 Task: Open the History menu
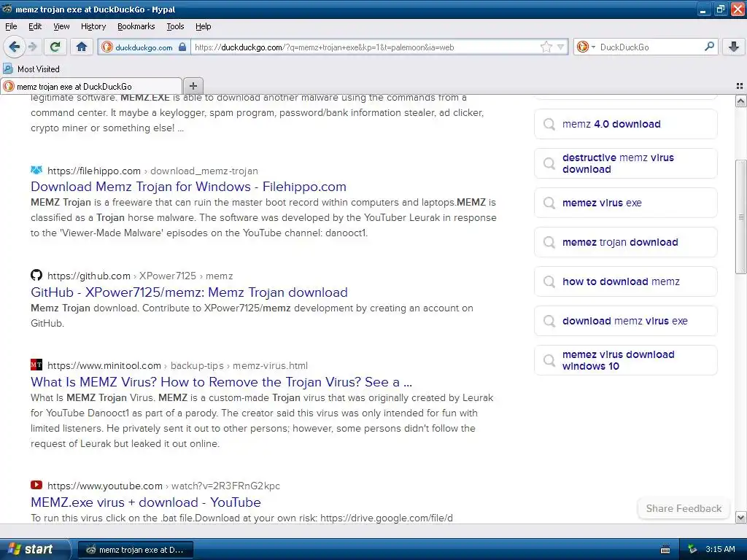93,26
